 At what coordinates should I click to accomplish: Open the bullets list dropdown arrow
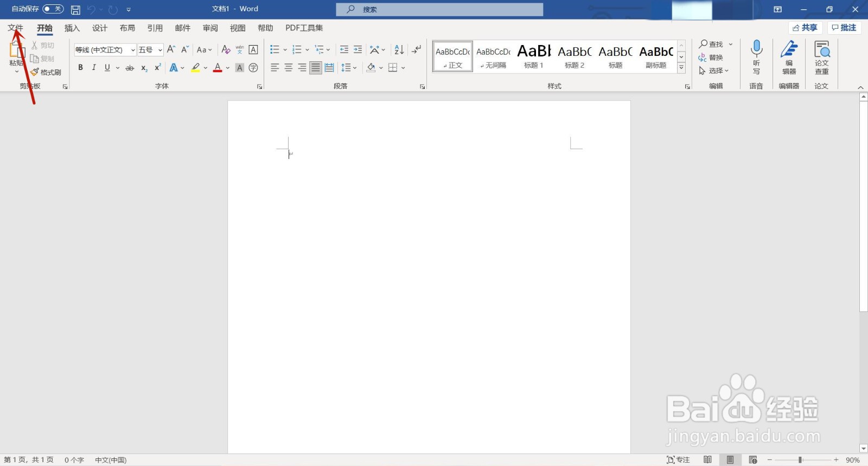tap(285, 50)
